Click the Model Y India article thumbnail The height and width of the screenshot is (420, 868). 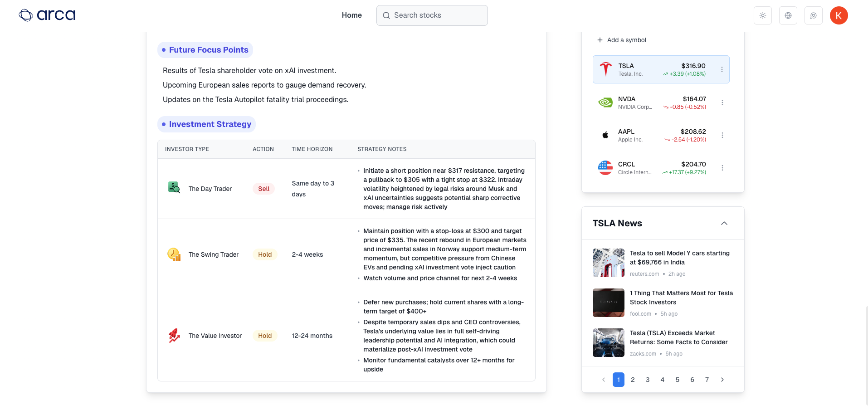coord(609,263)
